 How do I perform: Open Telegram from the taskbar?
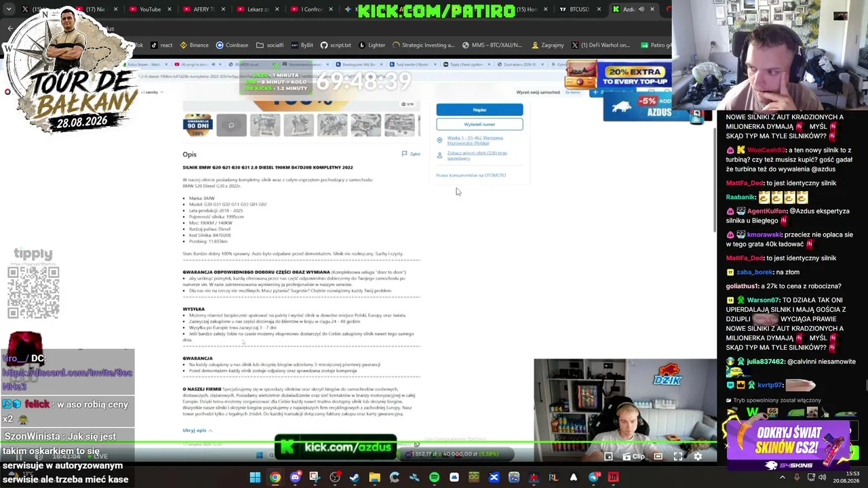(594, 477)
